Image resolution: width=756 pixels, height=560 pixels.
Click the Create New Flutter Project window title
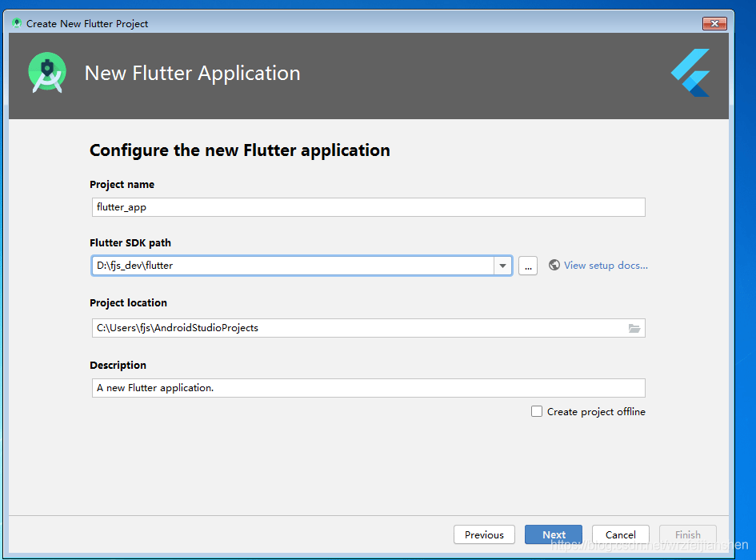point(87,24)
